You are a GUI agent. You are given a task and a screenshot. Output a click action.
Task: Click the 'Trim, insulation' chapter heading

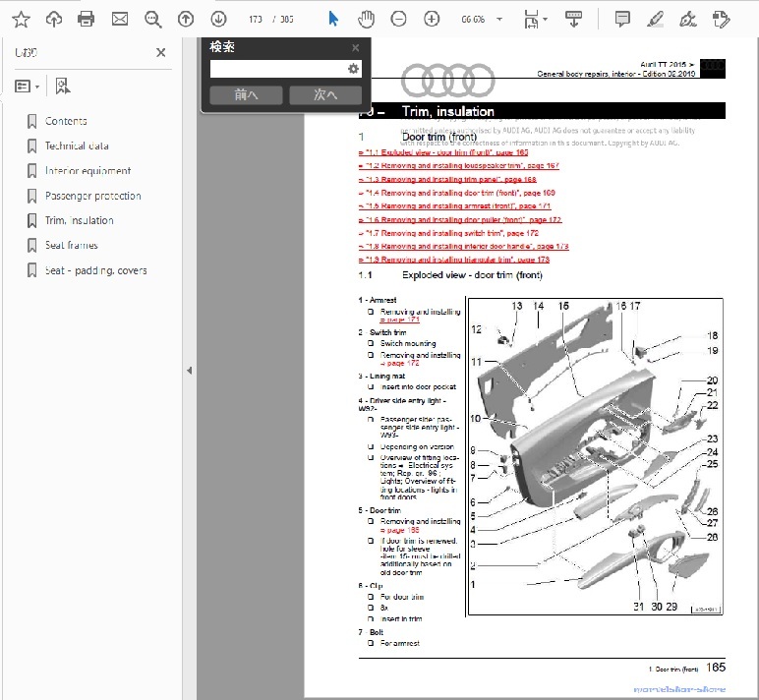(x=447, y=111)
